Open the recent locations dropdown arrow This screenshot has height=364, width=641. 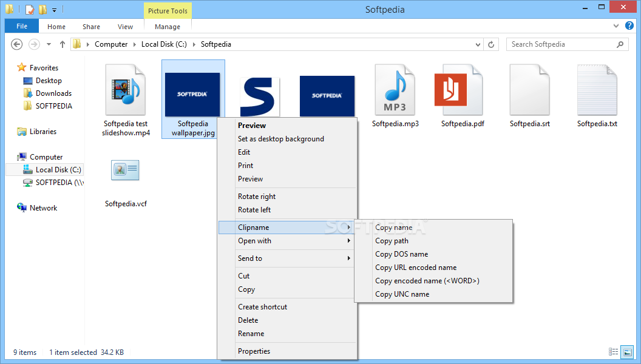[49, 44]
